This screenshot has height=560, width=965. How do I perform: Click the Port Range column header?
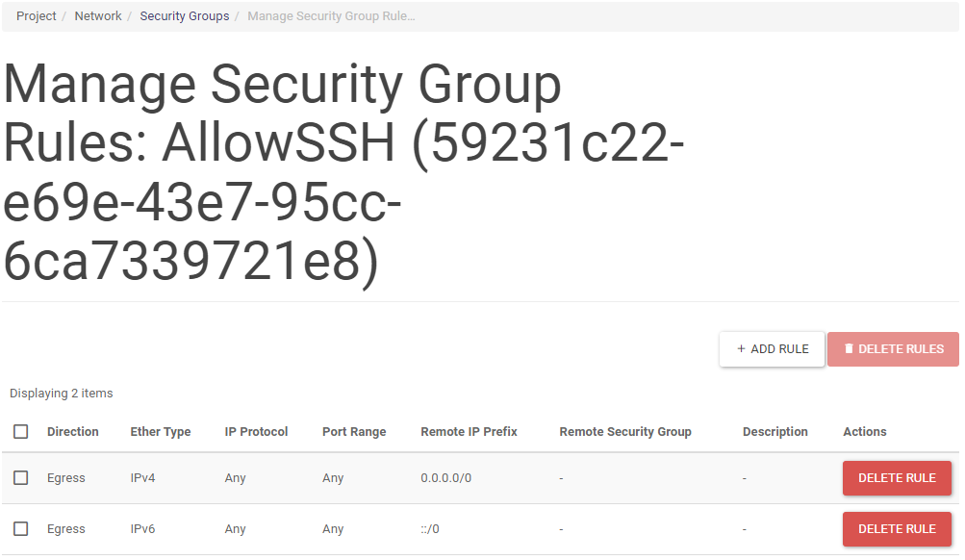click(354, 432)
